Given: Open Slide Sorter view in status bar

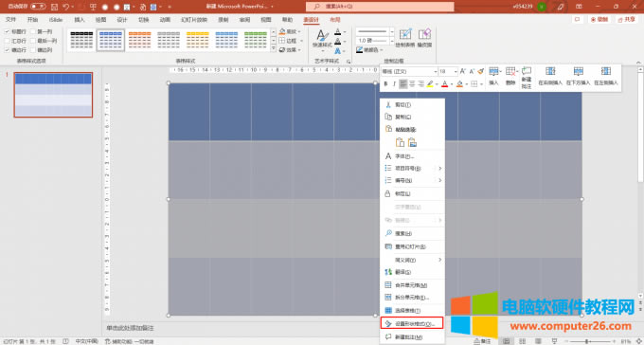Looking at the screenshot, I should tap(522, 341).
